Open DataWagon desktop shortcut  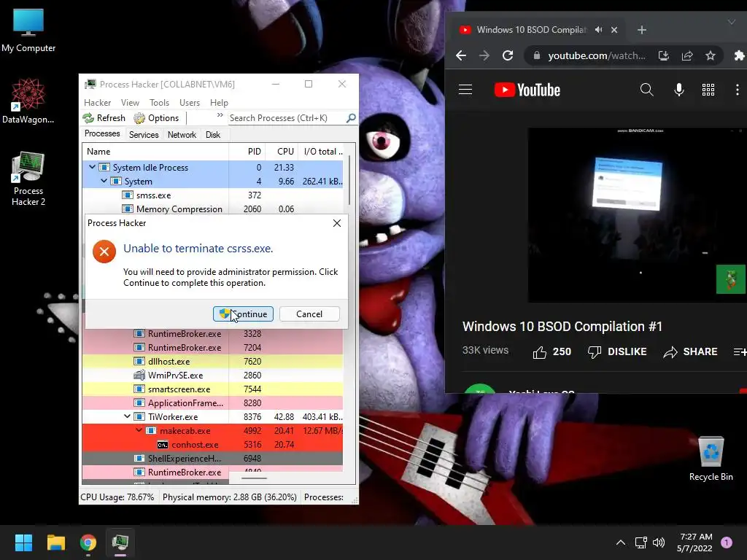pyautogui.click(x=28, y=101)
